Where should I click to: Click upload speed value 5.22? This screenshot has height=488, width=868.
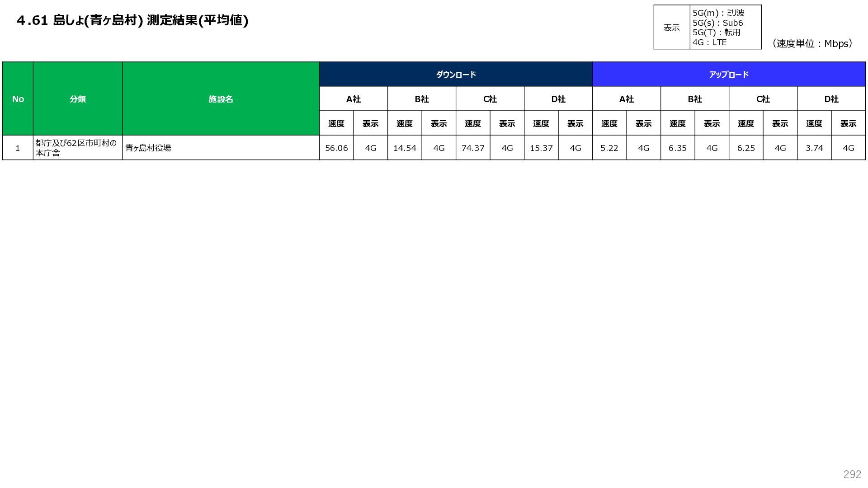coord(609,148)
